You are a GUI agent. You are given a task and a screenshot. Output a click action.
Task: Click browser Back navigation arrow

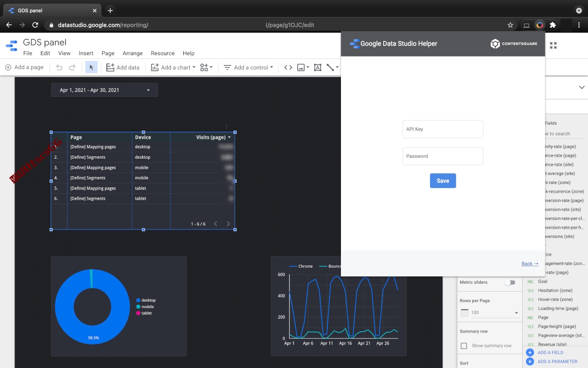point(9,25)
